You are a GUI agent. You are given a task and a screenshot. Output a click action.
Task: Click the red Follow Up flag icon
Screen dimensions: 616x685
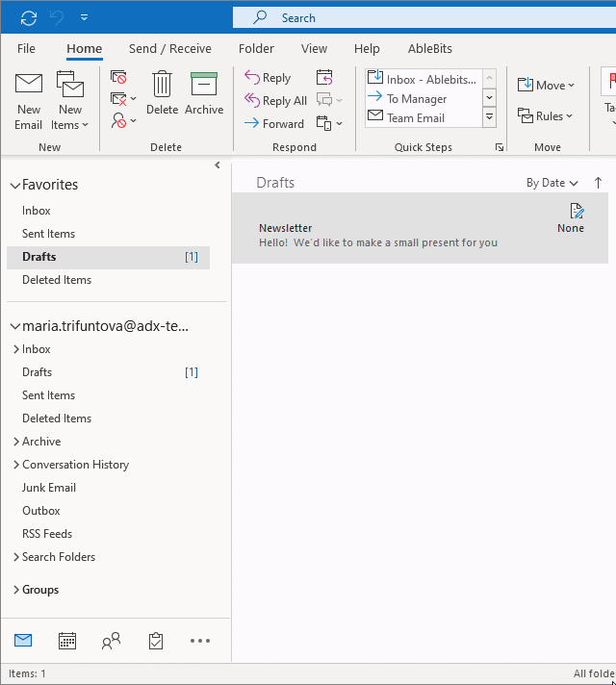coord(611,81)
